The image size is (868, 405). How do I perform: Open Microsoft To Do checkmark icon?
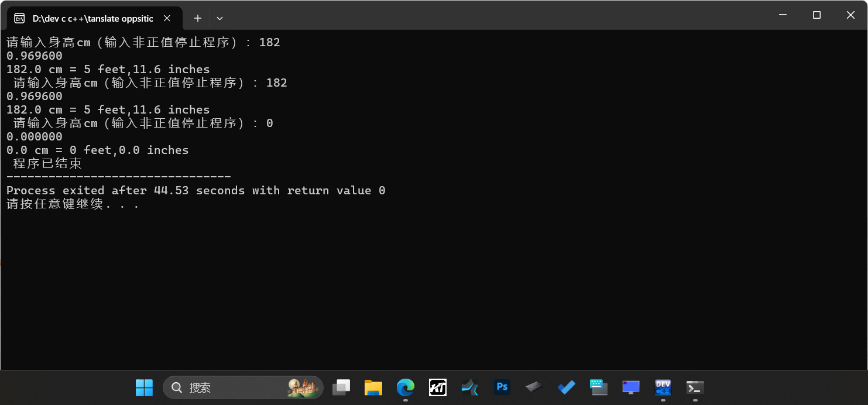[x=566, y=387]
